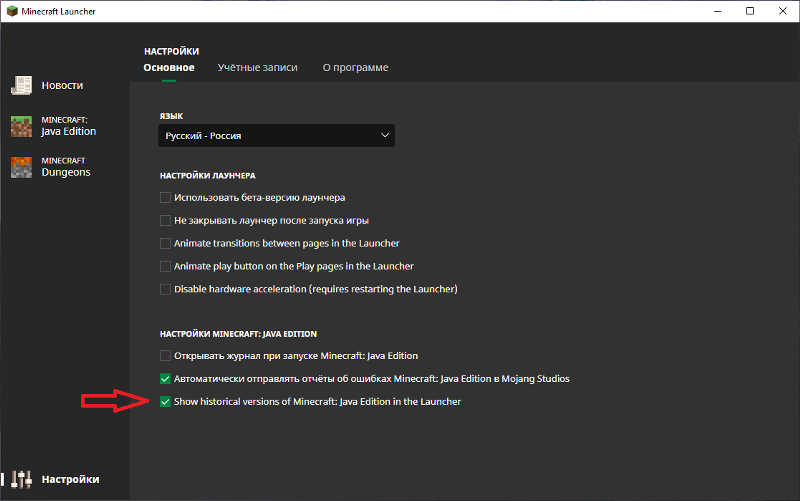This screenshot has width=800, height=501.
Task: Switch to the Учётные записи tab
Action: click(257, 67)
